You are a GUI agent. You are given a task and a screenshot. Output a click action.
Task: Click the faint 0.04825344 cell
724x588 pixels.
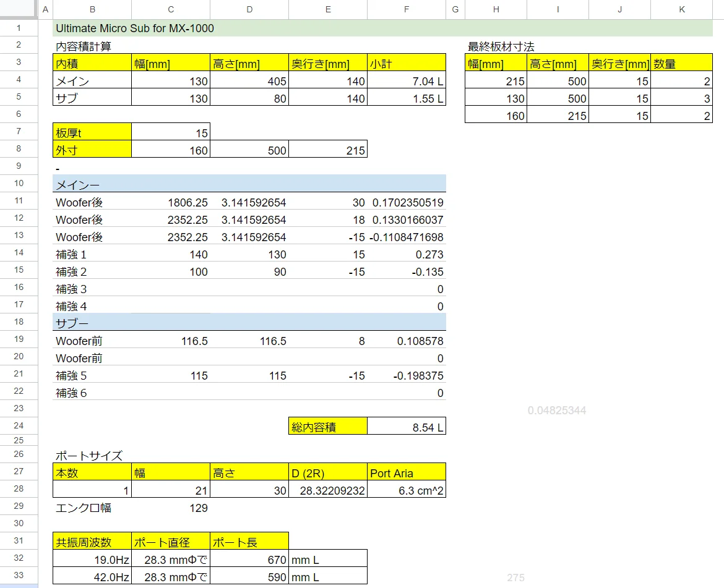557,411
